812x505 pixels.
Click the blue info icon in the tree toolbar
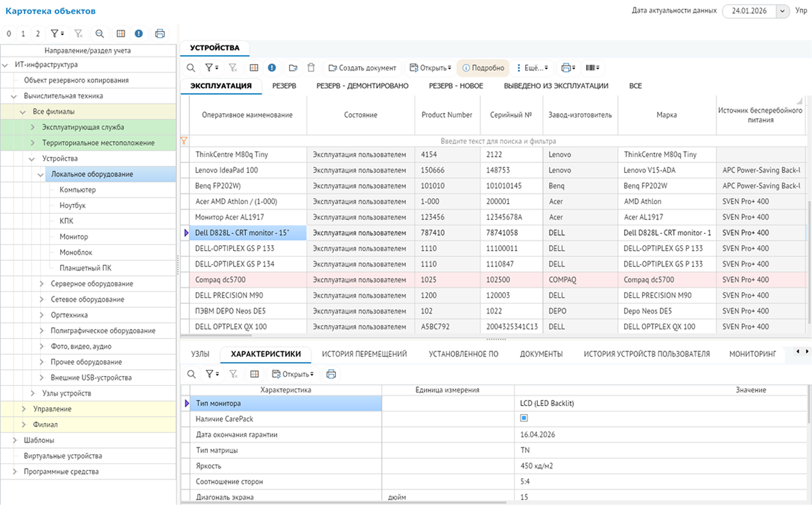pyautogui.click(x=139, y=34)
